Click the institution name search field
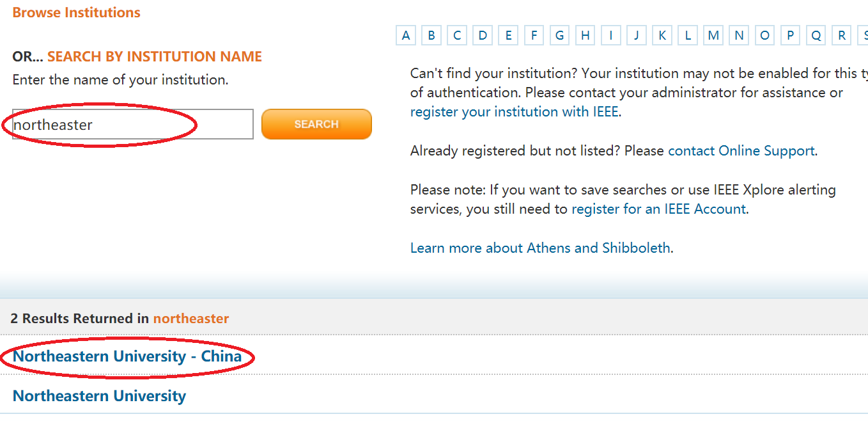868x421 pixels. point(133,125)
